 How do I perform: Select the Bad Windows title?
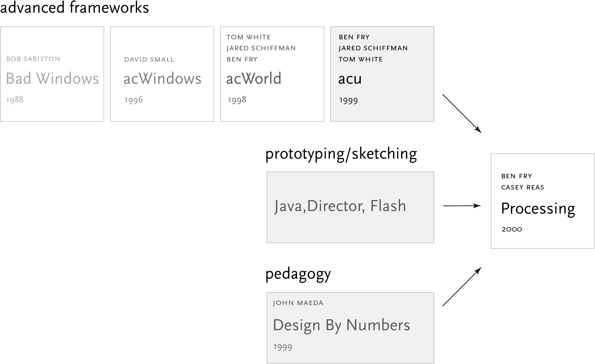point(52,78)
